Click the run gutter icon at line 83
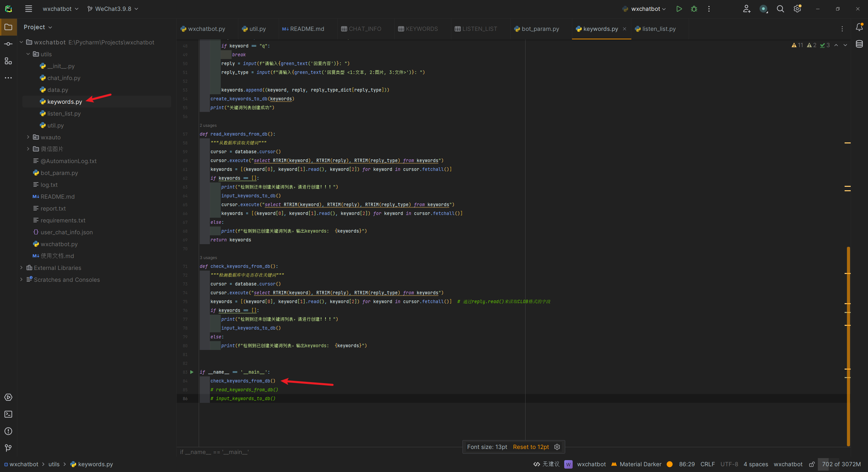The width and height of the screenshot is (868, 472). point(192,372)
